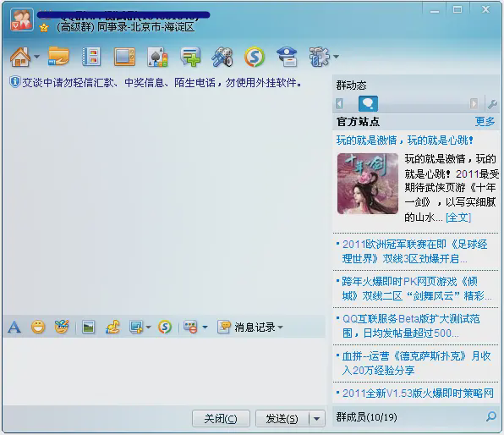Expand the screenshot options dropdown arrow

point(148,328)
